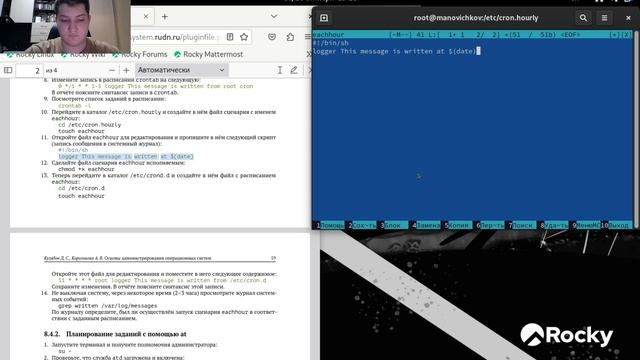Click F2 Сохранить in mcedit bar
Viewport: 640px width, 360px height.
[x=362, y=225]
